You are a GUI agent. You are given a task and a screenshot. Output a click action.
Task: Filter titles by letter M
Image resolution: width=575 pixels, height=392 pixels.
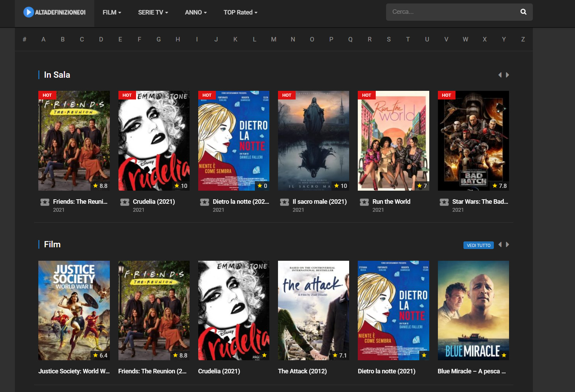(x=274, y=39)
